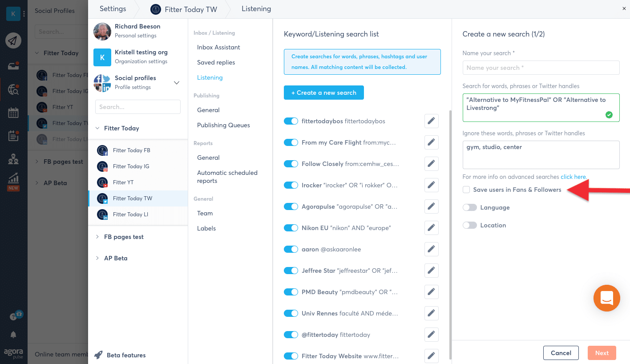The width and height of the screenshot is (630, 364).
Task: Expand the AP Beta group in settings
Action: point(97,258)
